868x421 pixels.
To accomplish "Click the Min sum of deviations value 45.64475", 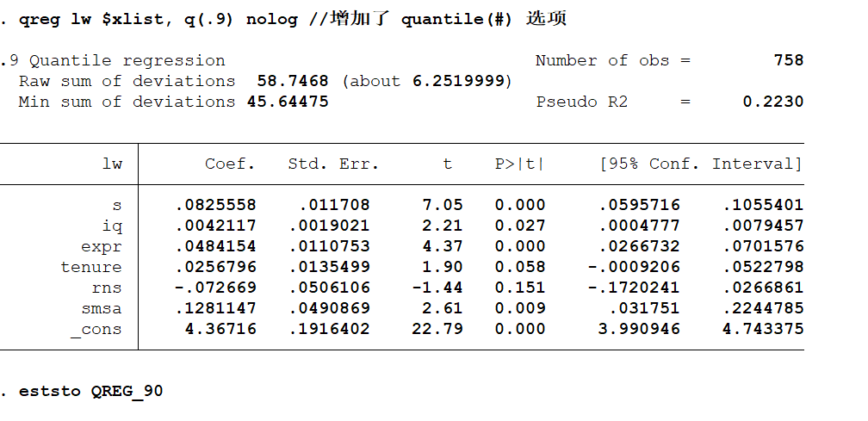I will point(288,102).
